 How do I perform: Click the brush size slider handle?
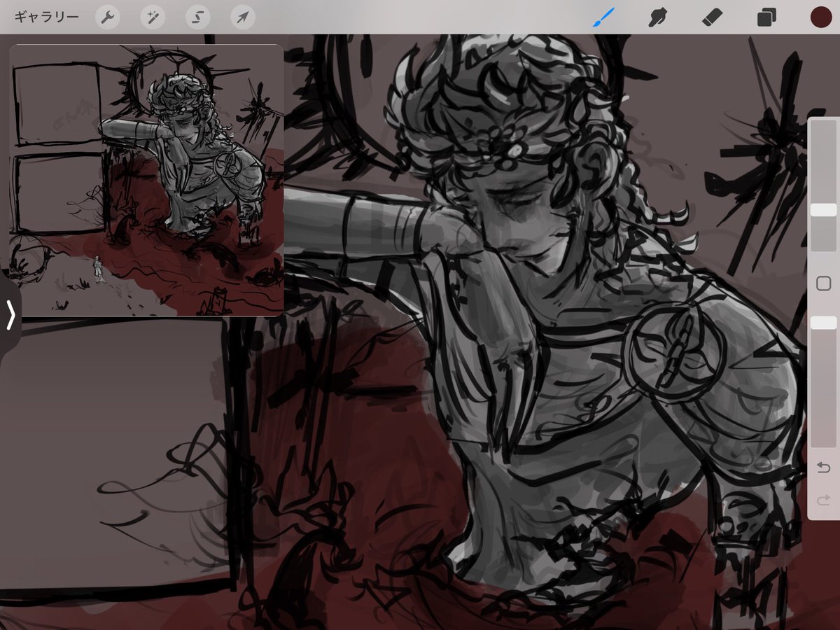click(x=823, y=210)
